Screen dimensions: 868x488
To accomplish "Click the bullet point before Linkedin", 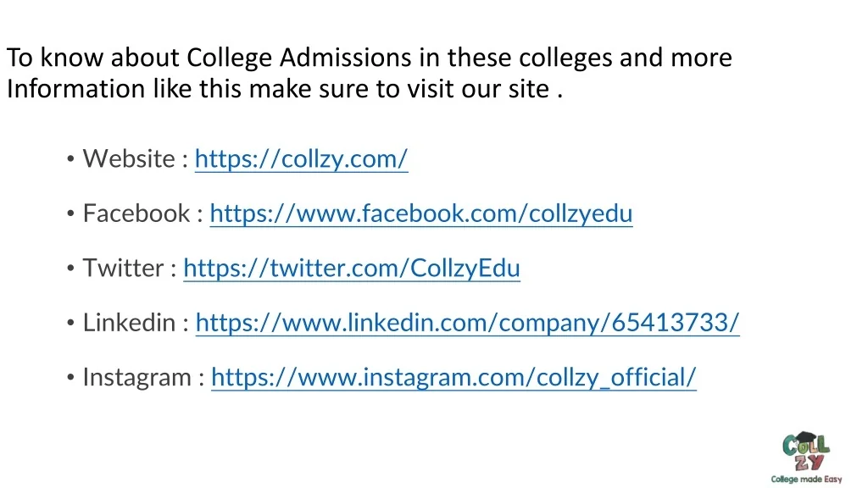I will click(70, 324).
